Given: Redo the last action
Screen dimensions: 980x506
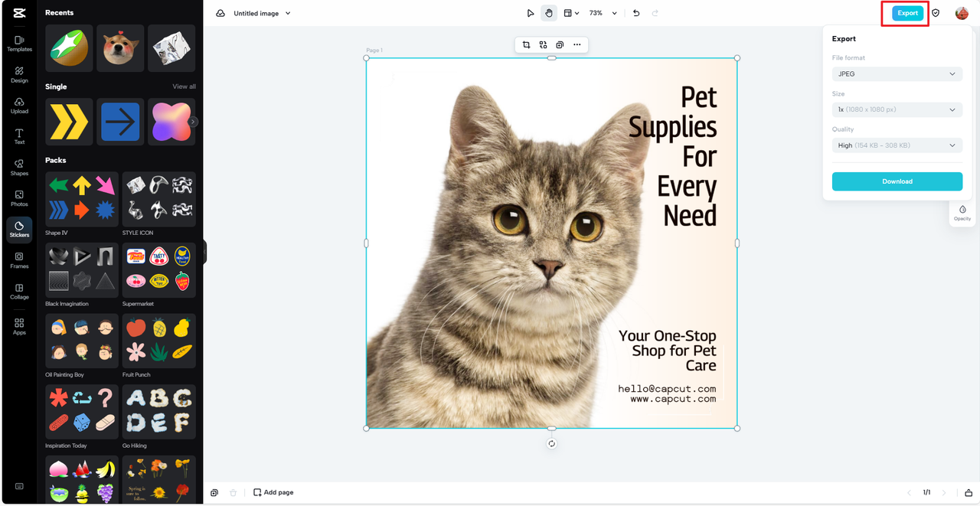Looking at the screenshot, I should [x=655, y=13].
